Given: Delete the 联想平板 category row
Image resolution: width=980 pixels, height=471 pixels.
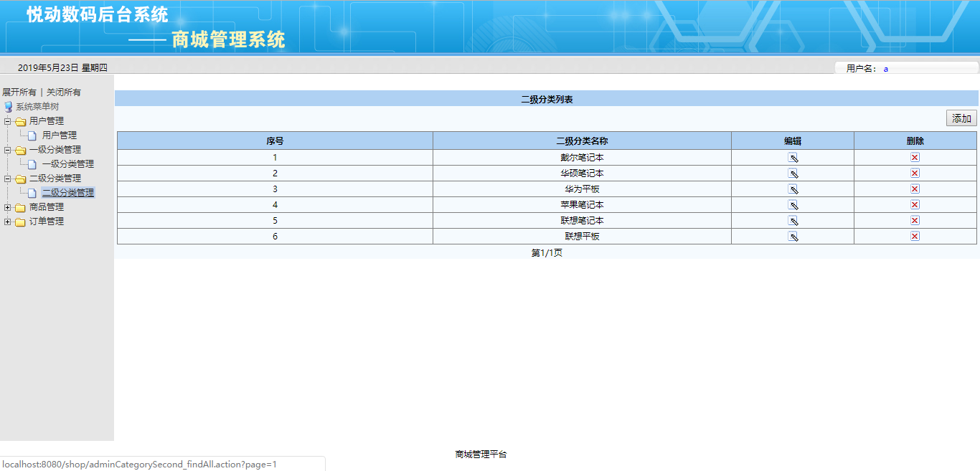Looking at the screenshot, I should pos(915,237).
